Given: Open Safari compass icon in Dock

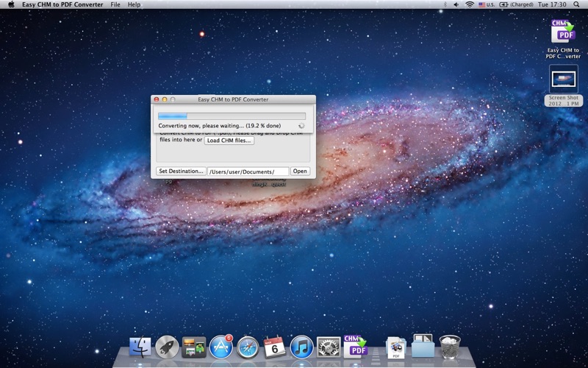Looking at the screenshot, I should click(x=248, y=347).
